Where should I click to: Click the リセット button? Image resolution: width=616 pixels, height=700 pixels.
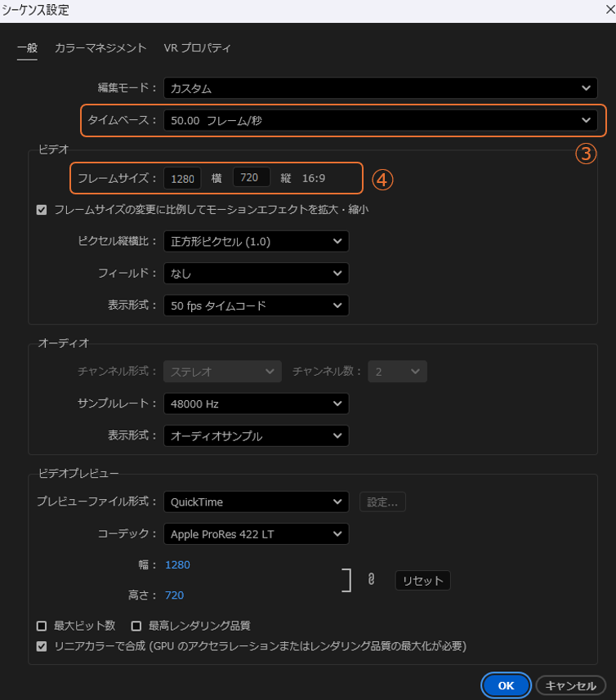tap(422, 581)
